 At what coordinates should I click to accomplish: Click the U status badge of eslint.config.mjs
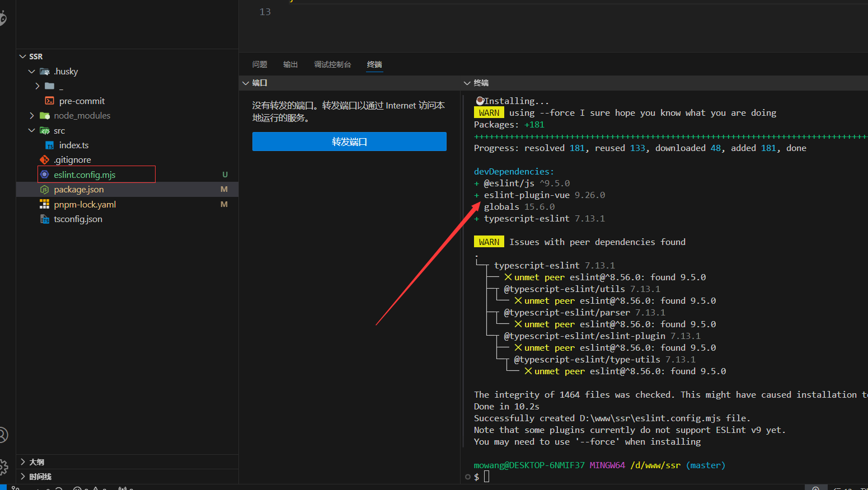[x=225, y=175]
